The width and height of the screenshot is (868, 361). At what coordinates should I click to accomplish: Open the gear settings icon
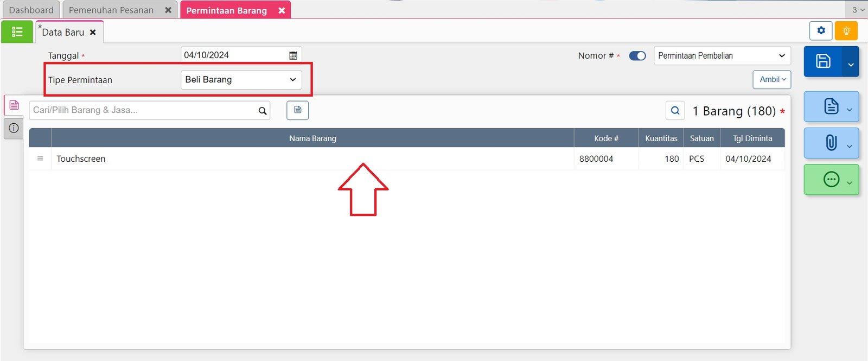coord(821,31)
